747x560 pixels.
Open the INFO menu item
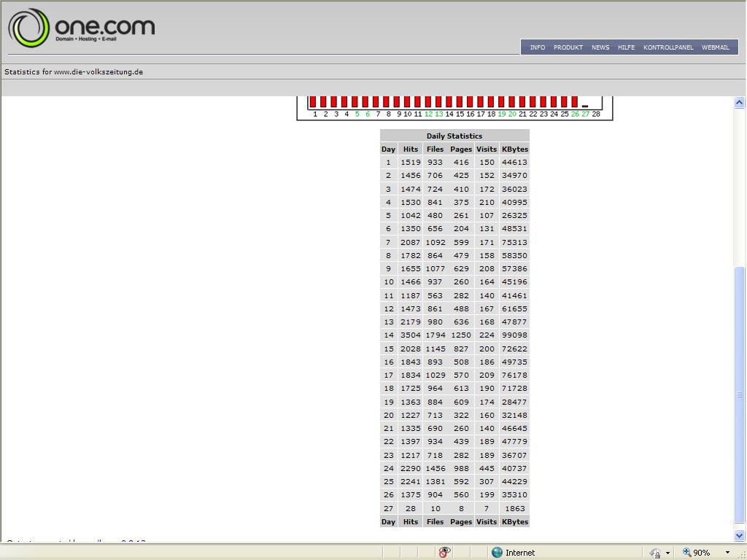[538, 47]
